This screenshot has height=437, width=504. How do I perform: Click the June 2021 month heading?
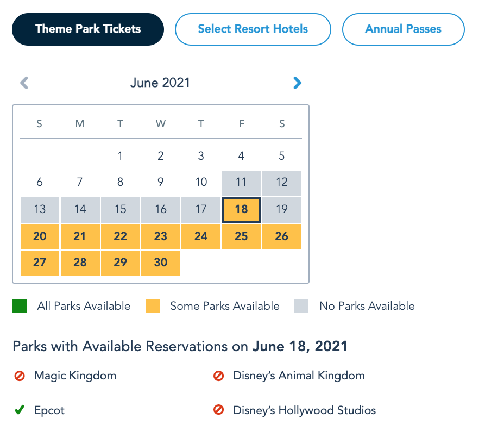pyautogui.click(x=160, y=83)
